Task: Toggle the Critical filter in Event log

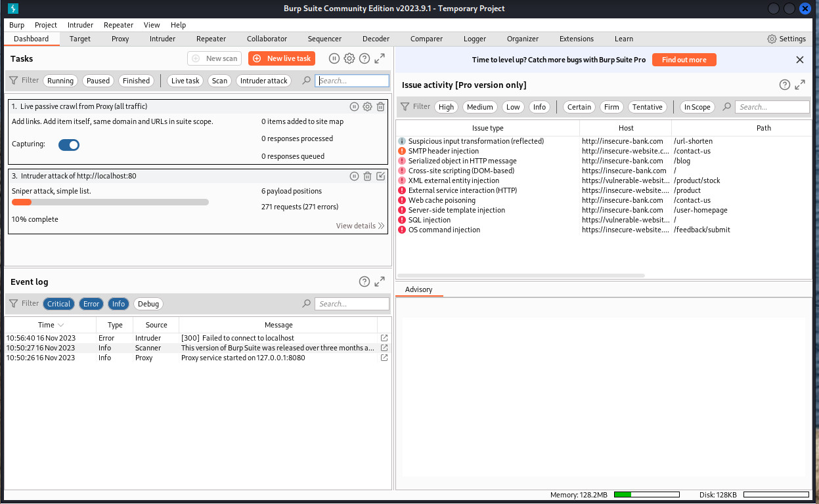Action: click(x=58, y=303)
